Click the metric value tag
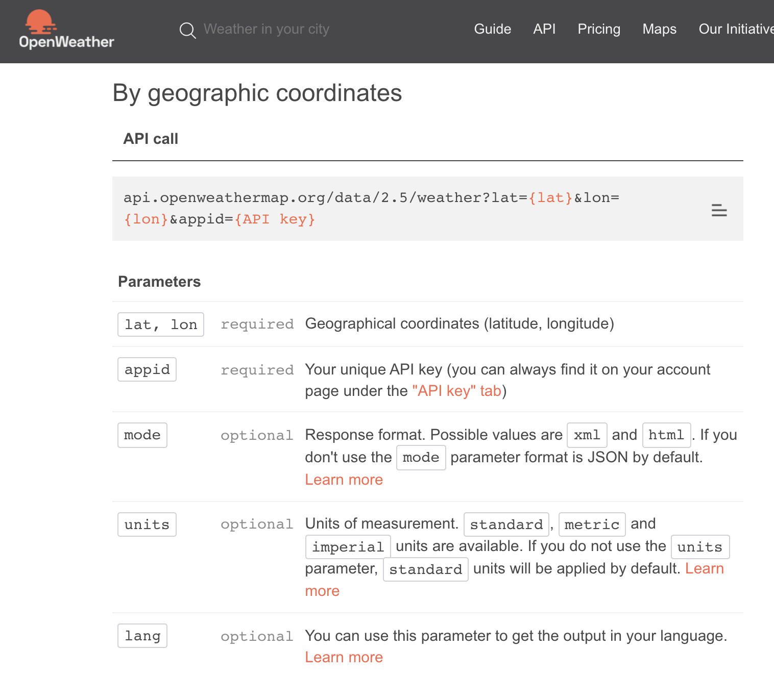774x700 pixels. (592, 524)
